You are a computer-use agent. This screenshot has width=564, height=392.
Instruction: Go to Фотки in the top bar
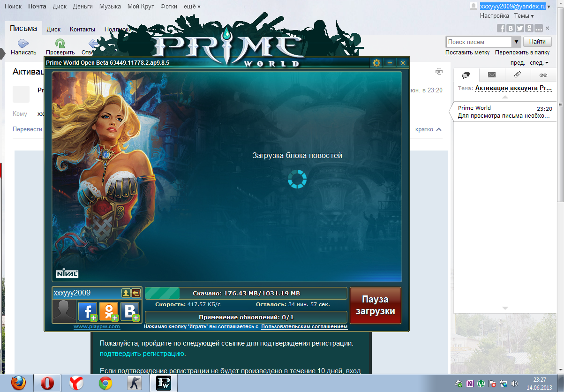coord(168,7)
